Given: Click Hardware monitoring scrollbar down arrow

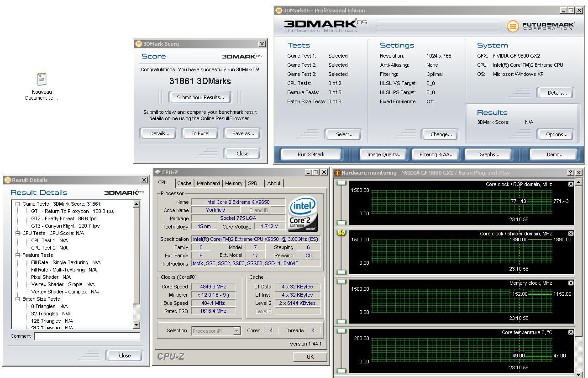Looking at the screenshot, I should [579, 375].
